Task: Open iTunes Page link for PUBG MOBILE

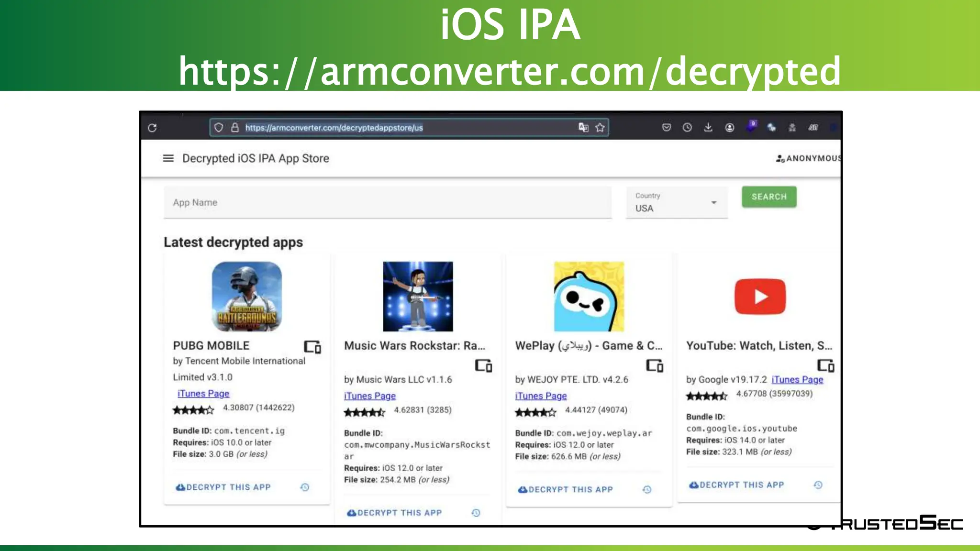Action: pyautogui.click(x=203, y=394)
